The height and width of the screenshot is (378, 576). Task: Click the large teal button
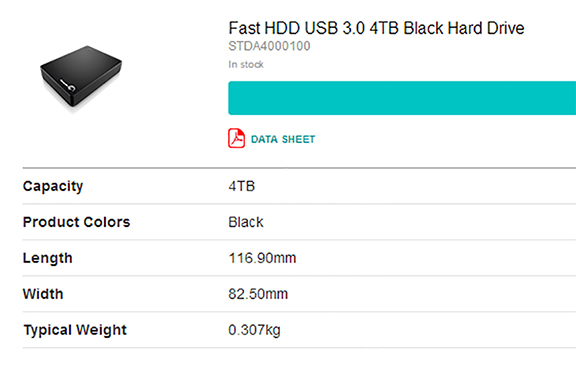[x=402, y=98]
